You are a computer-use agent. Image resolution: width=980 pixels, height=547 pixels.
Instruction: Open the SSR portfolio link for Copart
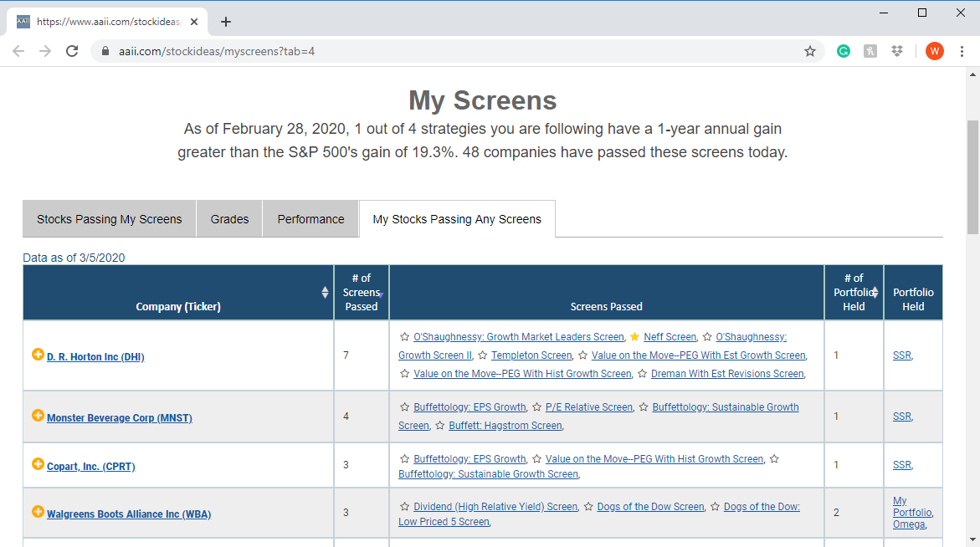pos(902,465)
